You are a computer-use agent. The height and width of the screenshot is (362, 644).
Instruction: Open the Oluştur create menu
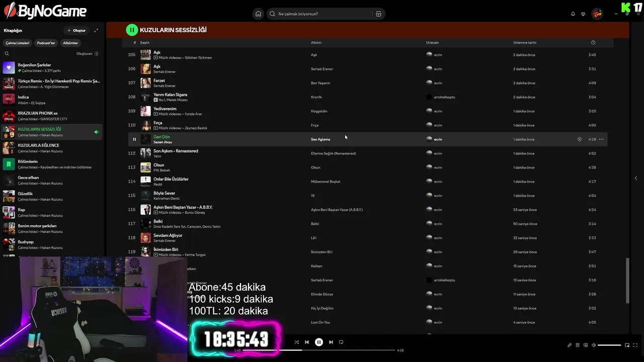pos(76,30)
